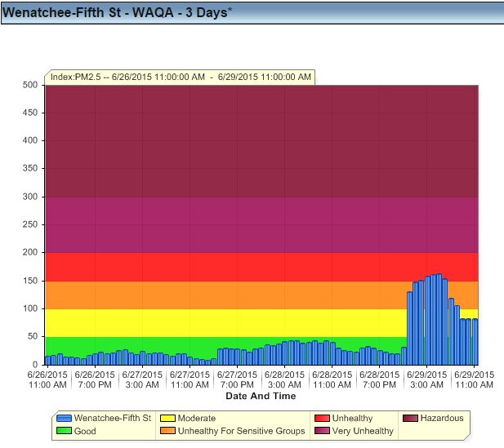Click the purple Very Unhealthy legend swatch

click(x=322, y=431)
